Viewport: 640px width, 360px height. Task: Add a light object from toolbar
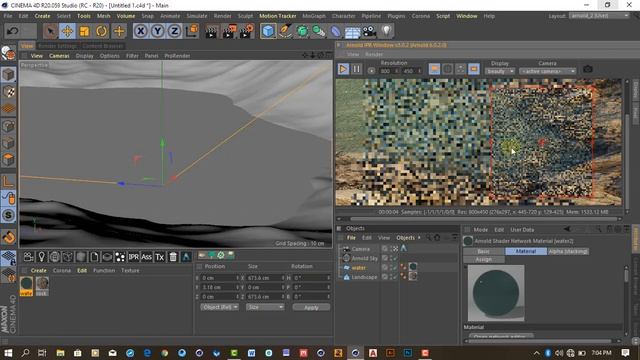387,31
